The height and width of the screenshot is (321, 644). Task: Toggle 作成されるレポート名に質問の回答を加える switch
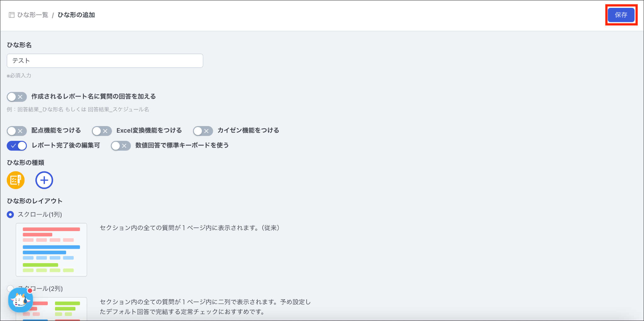17,97
